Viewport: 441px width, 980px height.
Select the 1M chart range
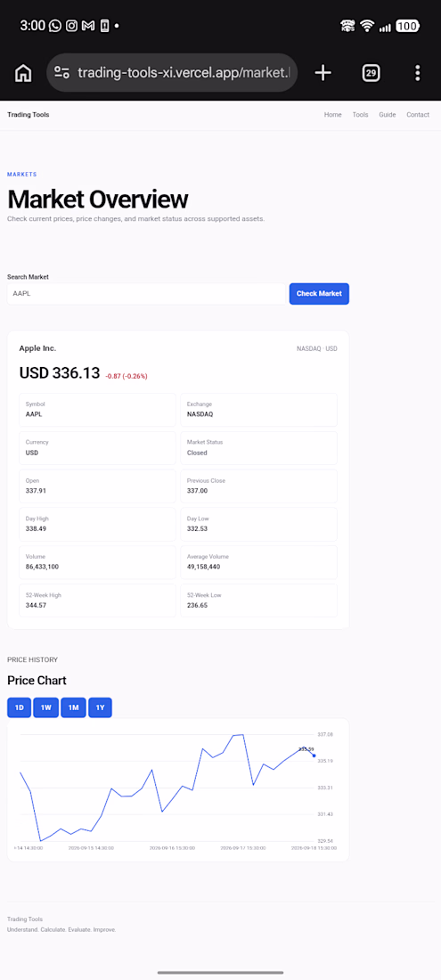[x=73, y=707]
